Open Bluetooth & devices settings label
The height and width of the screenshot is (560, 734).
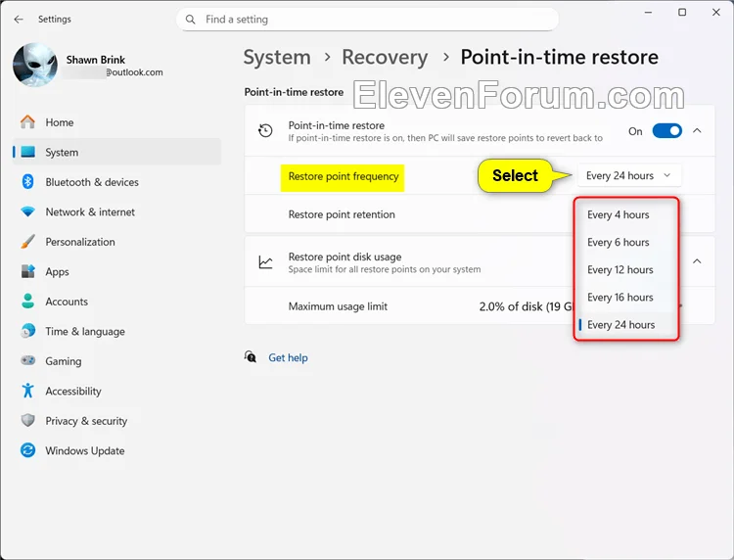[92, 182]
